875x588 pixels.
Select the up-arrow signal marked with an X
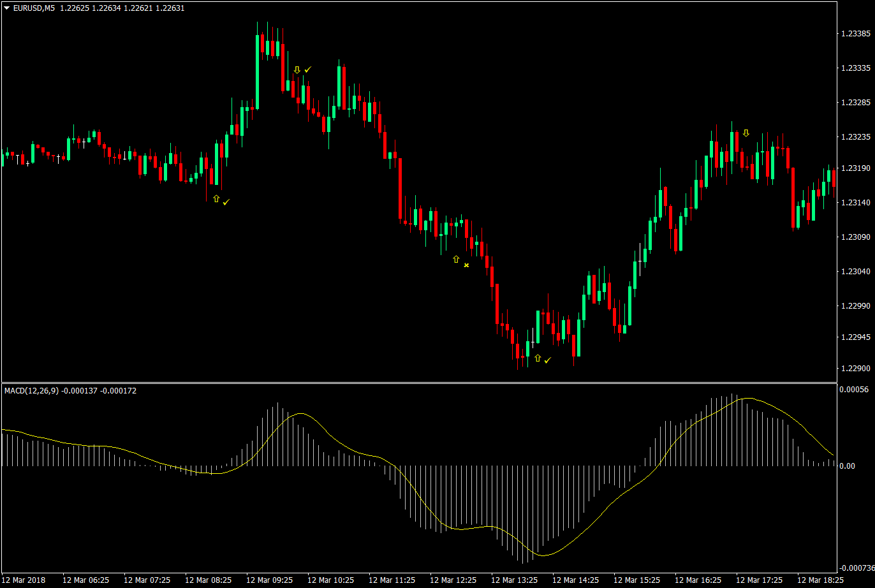coord(456,260)
